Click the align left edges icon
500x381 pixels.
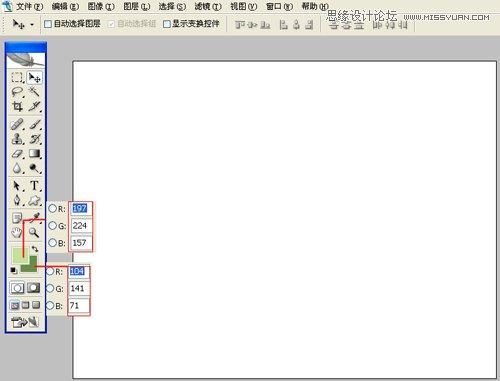point(283,24)
